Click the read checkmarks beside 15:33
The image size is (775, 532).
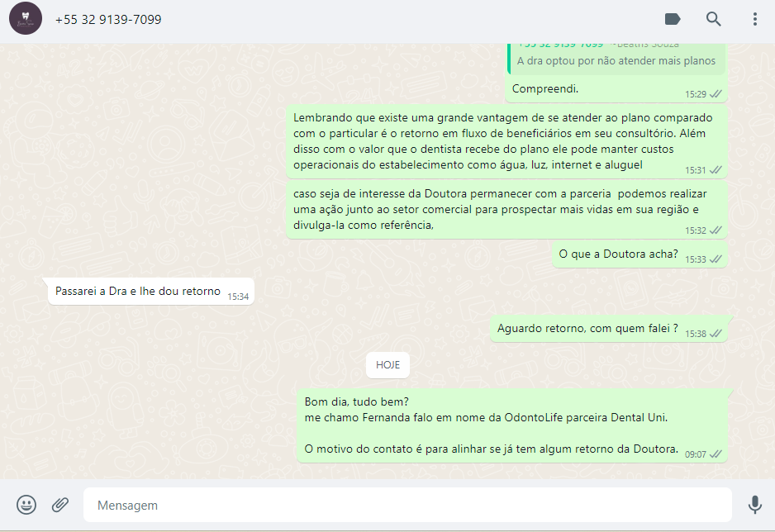[716, 259]
